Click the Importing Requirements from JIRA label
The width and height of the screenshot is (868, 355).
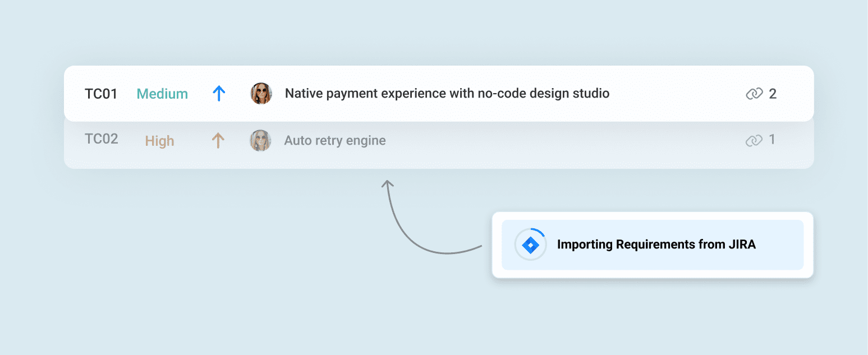656,245
